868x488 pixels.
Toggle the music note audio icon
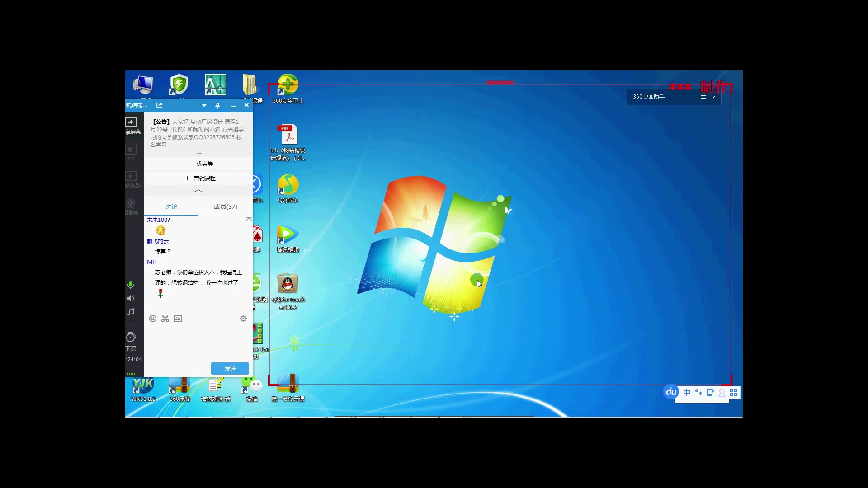click(x=131, y=312)
